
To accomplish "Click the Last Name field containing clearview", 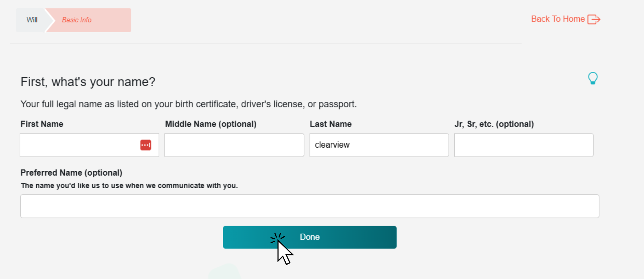I will coord(379,145).
